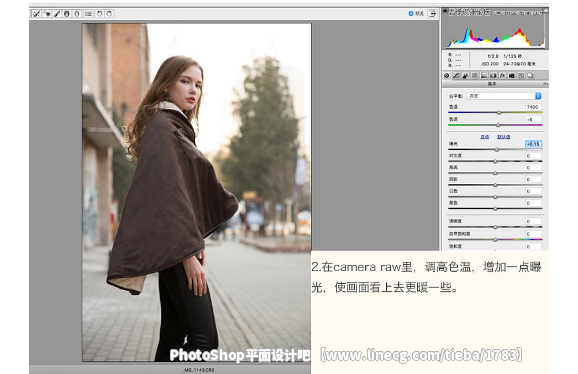Click the highlights value field

point(533,167)
